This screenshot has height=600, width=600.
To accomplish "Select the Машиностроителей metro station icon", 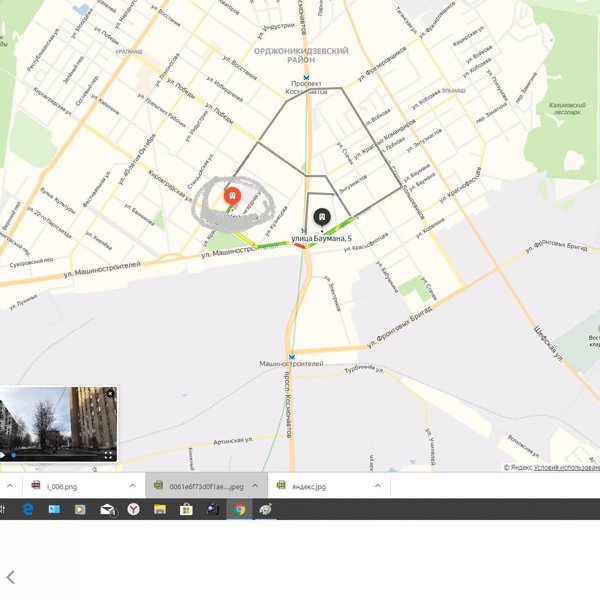I will click(x=290, y=355).
